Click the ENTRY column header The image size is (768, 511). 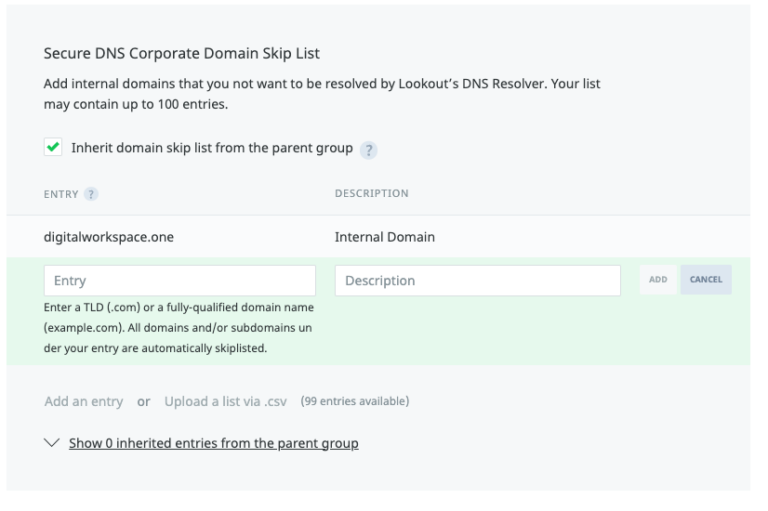pyautogui.click(x=61, y=194)
